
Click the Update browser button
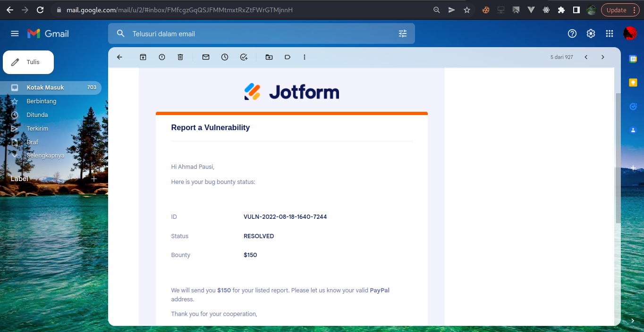coord(617,9)
